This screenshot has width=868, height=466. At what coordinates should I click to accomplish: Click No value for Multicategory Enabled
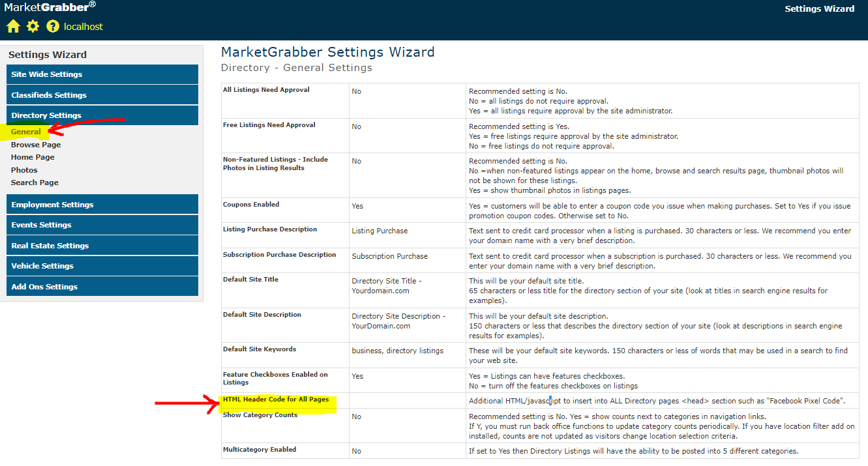(x=356, y=451)
